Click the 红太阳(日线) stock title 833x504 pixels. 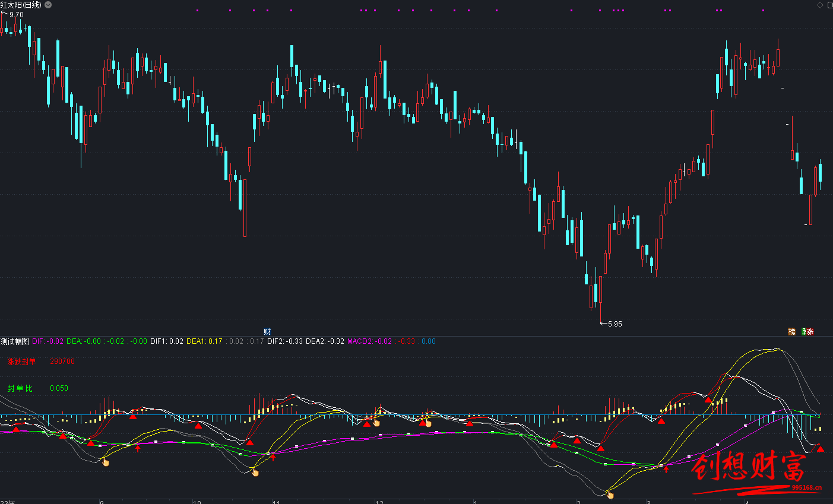coord(21,5)
